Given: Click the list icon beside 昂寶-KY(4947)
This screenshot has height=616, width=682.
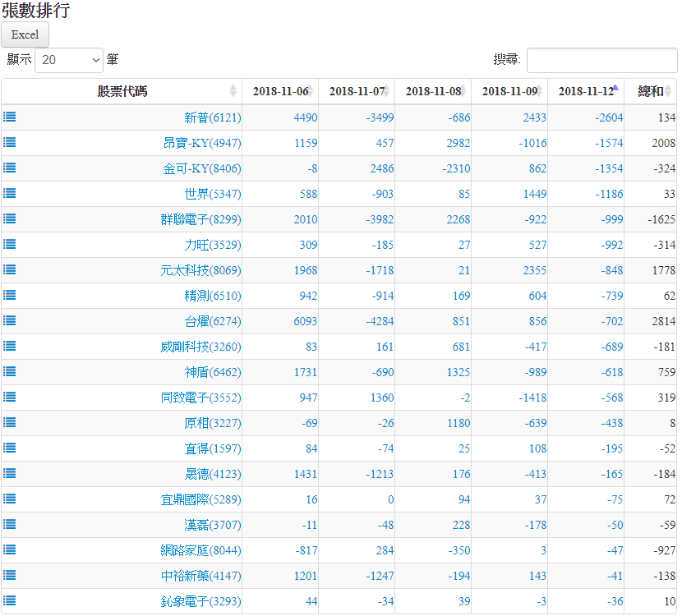Looking at the screenshot, I should click(x=10, y=143).
